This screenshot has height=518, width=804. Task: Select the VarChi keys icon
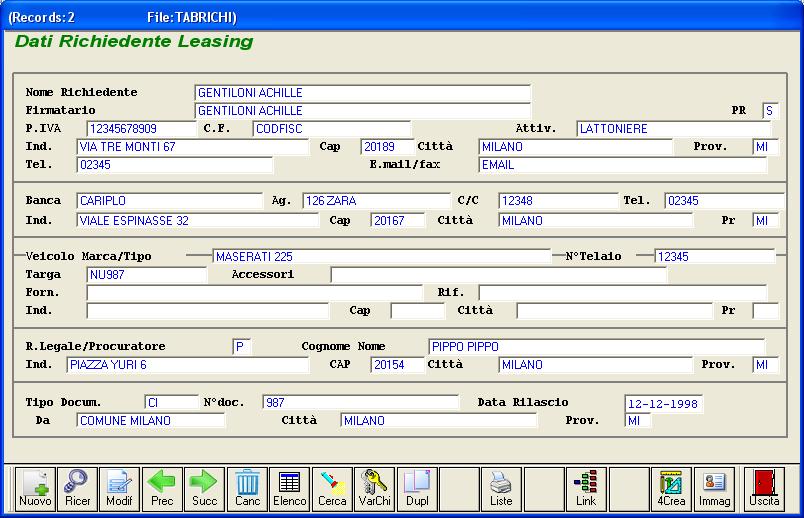coord(374,489)
